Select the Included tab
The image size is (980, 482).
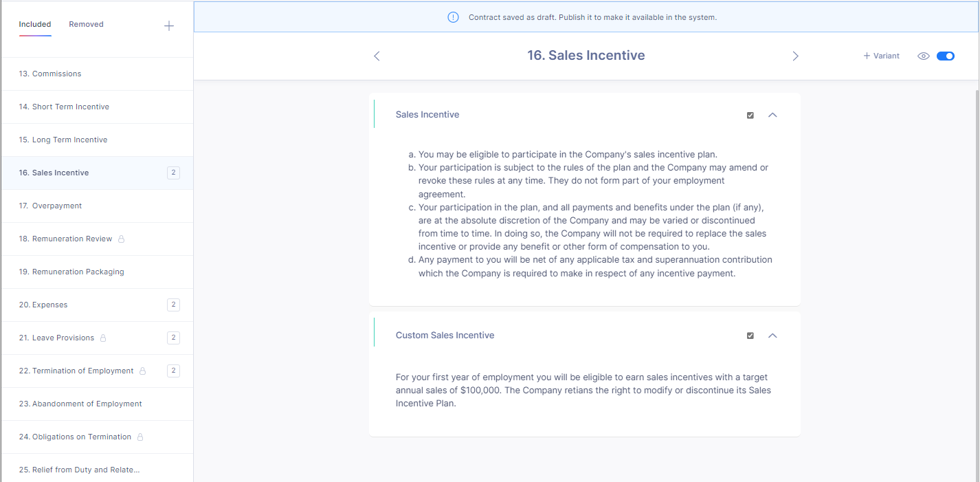tap(35, 24)
